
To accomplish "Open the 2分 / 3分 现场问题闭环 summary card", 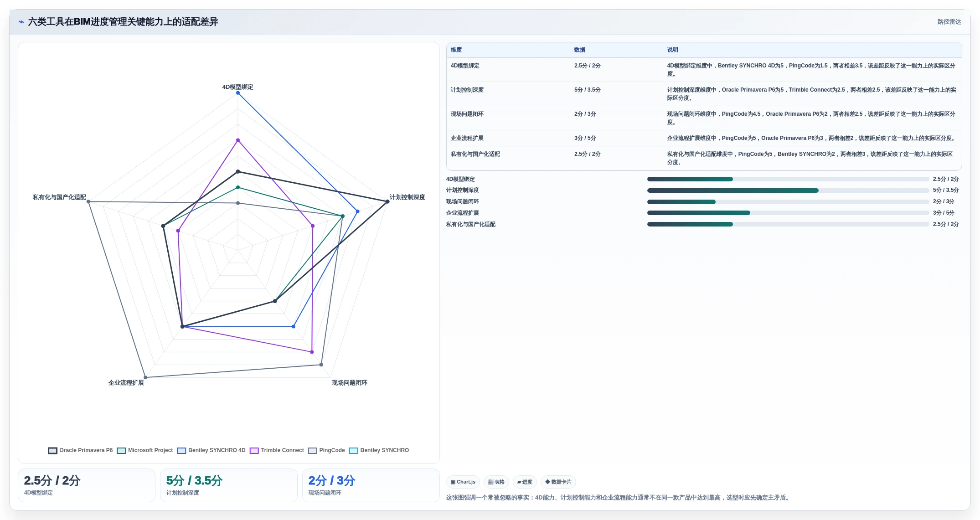I will click(x=371, y=485).
